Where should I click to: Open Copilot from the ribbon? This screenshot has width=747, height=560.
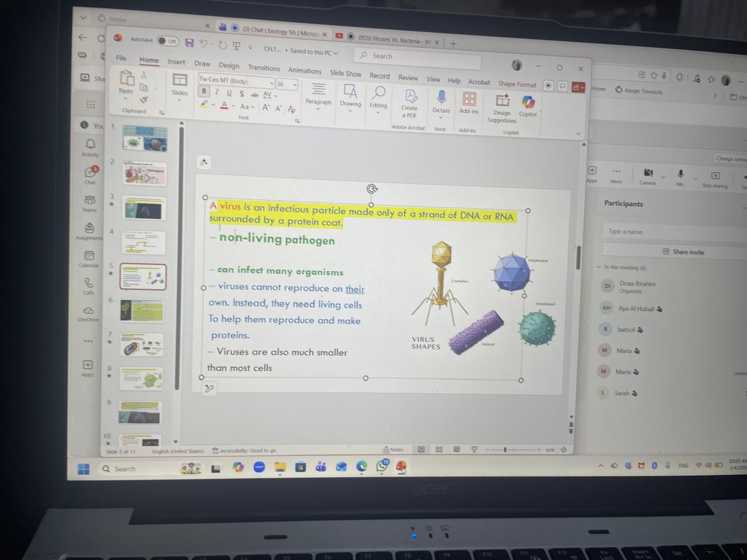tap(528, 103)
